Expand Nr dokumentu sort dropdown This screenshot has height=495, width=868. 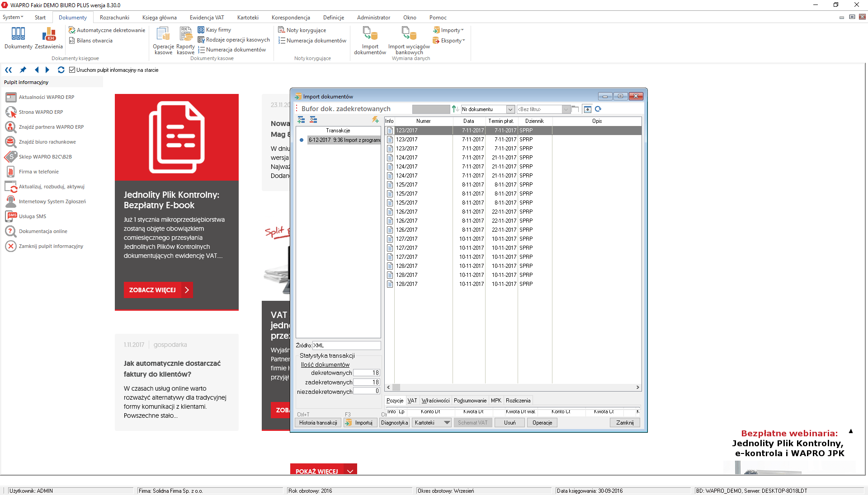[510, 109]
